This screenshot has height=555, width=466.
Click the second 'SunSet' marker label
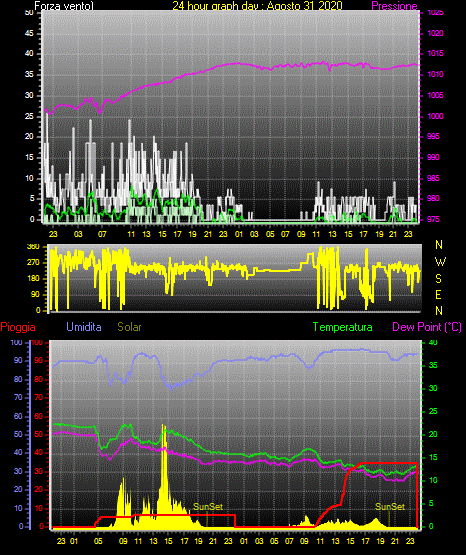click(390, 507)
